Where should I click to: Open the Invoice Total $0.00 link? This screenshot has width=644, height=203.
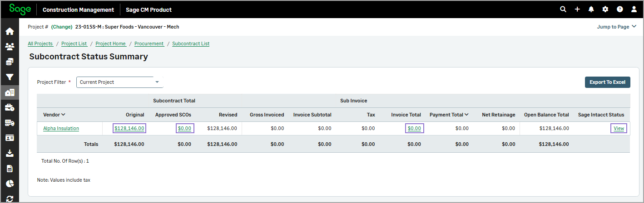click(414, 128)
